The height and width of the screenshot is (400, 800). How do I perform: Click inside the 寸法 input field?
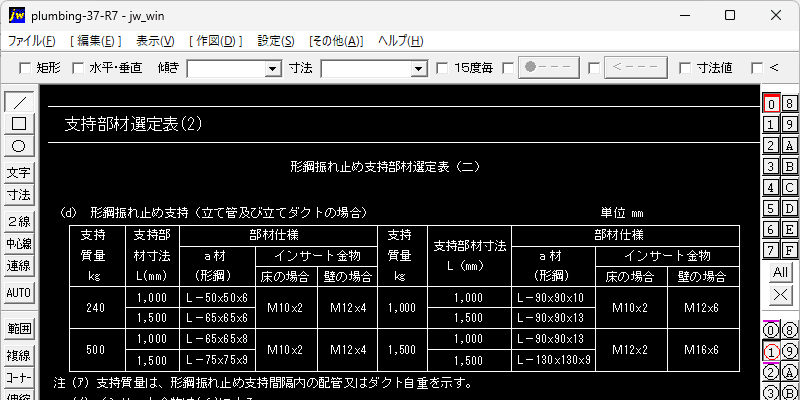coord(366,68)
